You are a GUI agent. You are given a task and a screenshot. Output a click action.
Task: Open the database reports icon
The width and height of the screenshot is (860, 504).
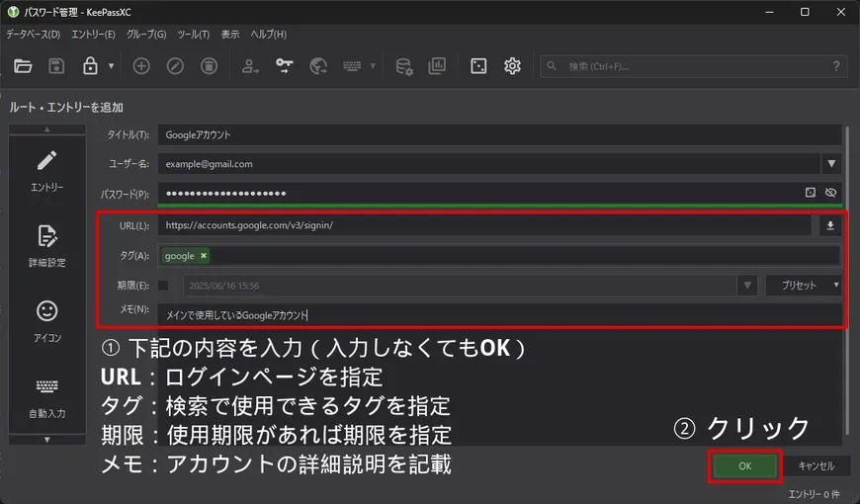pos(437,66)
